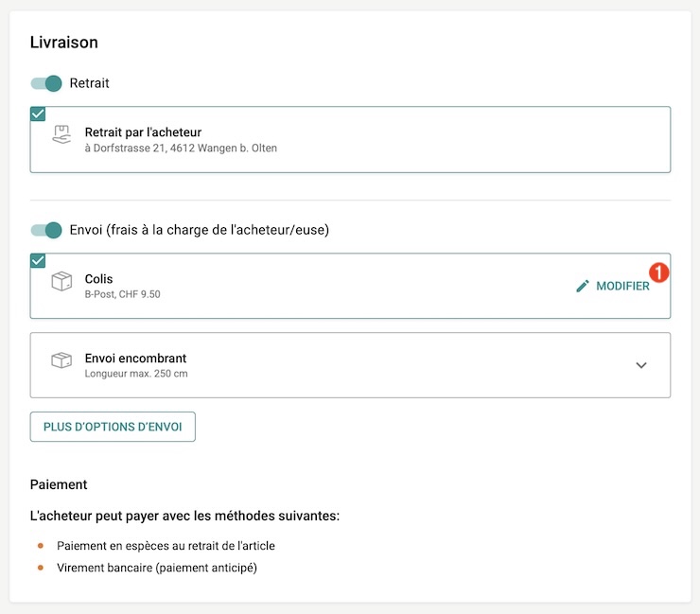The image size is (700, 614).
Task: Select the Retrait par l'acheteur title
Action: click(x=143, y=132)
